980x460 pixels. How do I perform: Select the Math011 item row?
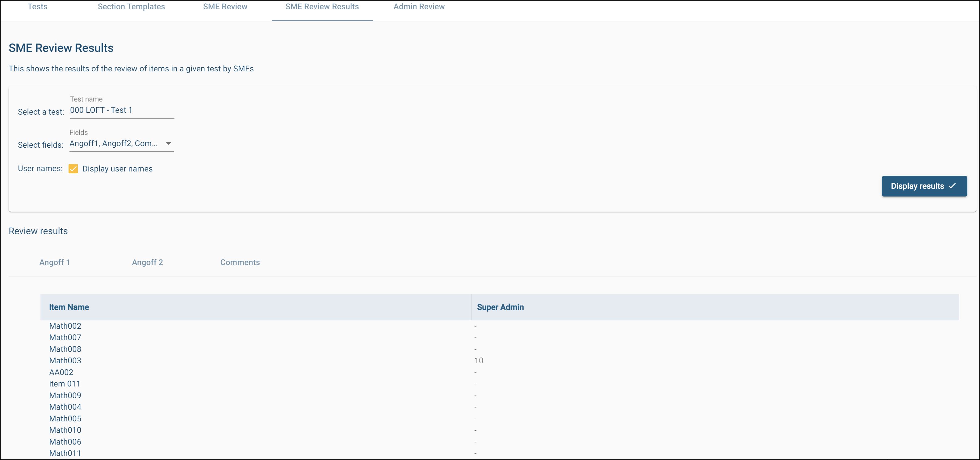500,454
